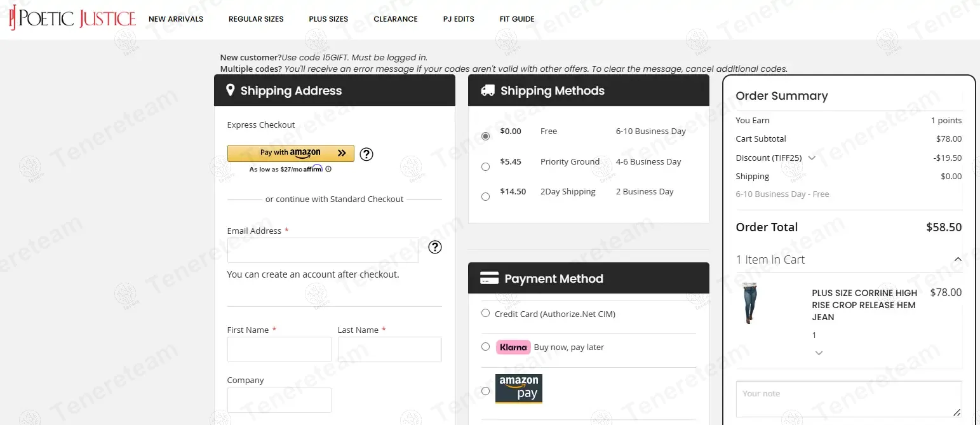Click the 15GIFT new customer promo text
980x425 pixels.
pos(323,57)
